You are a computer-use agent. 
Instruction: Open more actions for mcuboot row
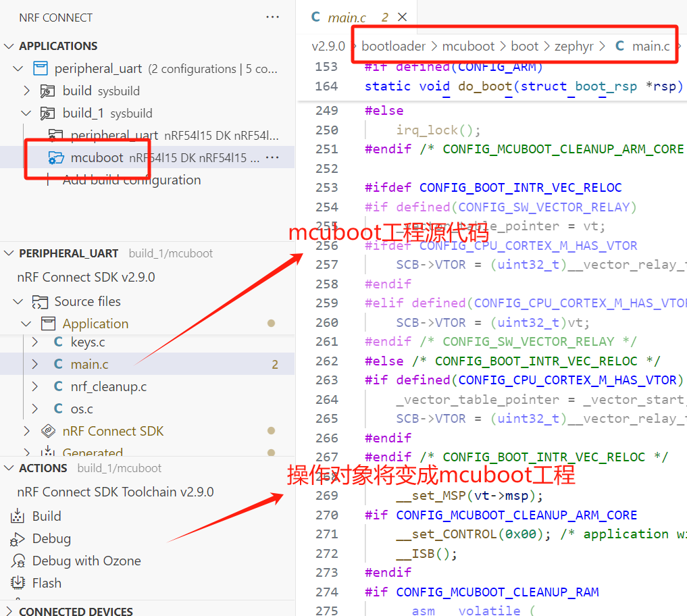[x=272, y=157]
